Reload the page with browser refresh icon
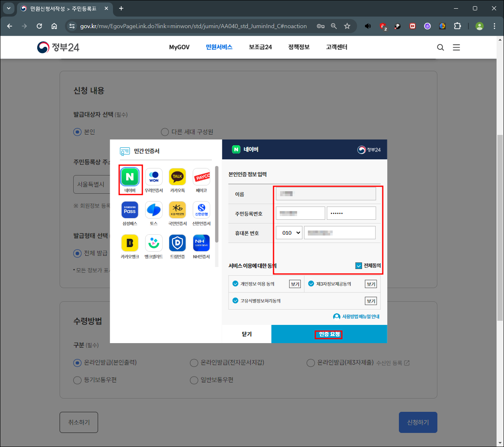The image size is (504, 447). click(x=39, y=26)
